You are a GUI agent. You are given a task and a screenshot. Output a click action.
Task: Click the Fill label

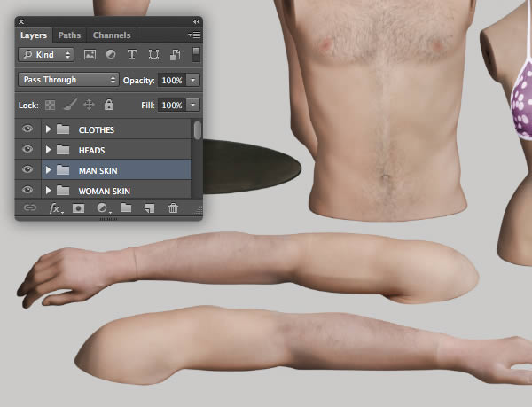[x=148, y=106]
